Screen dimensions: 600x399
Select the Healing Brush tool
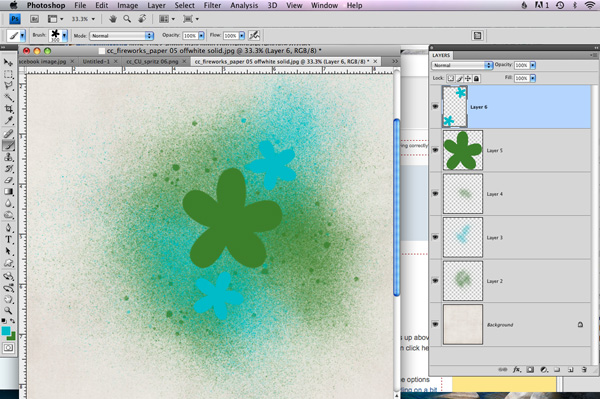8,134
